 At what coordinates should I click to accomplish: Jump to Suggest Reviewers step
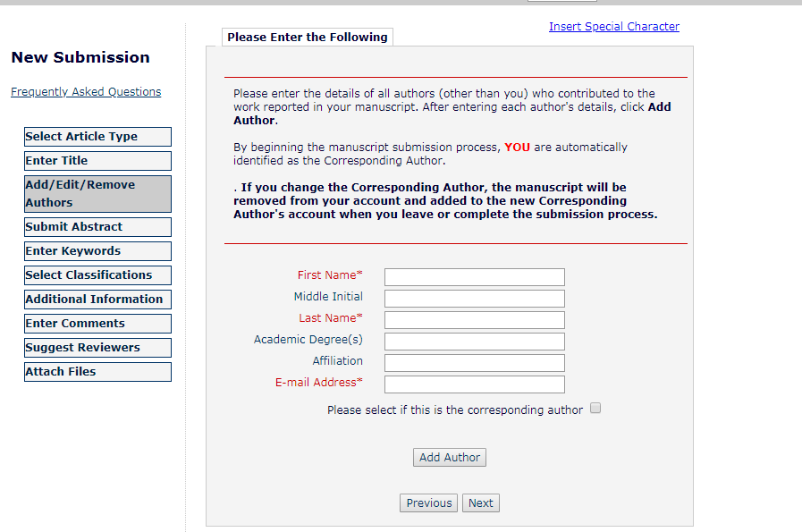point(97,348)
